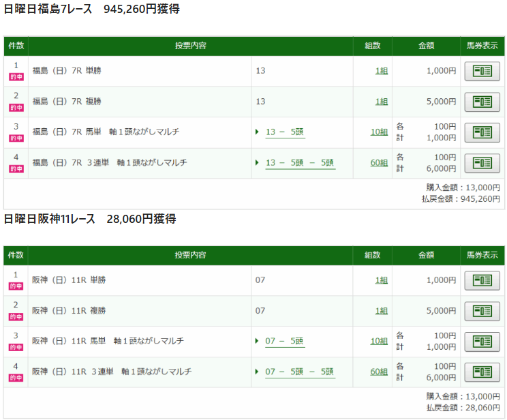The image size is (507, 420).
Task: Click heading 日曜日福島7レース 945,260円獲得
Action: (92, 9)
